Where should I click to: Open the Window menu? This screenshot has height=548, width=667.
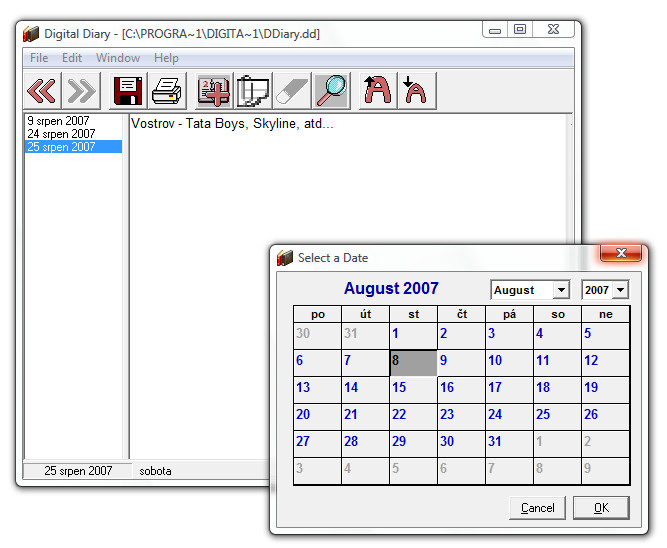(118, 58)
